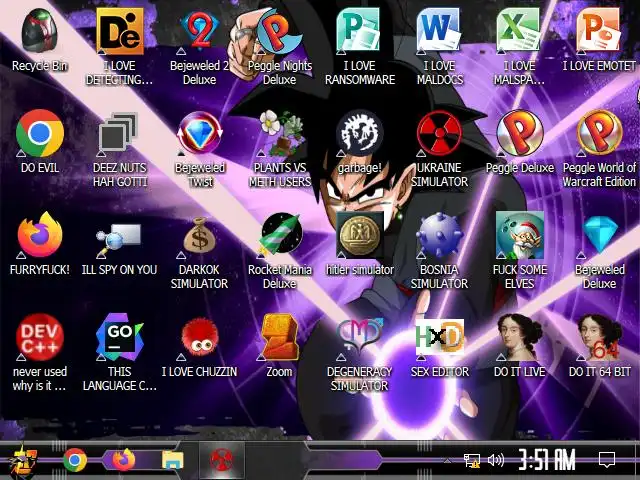Launch BOSNIA SIMULATOR mine icon
This screenshot has width=640, height=480.
(x=439, y=235)
